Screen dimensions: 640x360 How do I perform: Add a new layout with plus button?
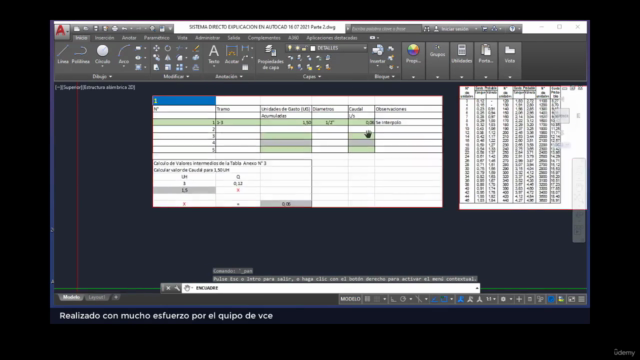[116, 297]
